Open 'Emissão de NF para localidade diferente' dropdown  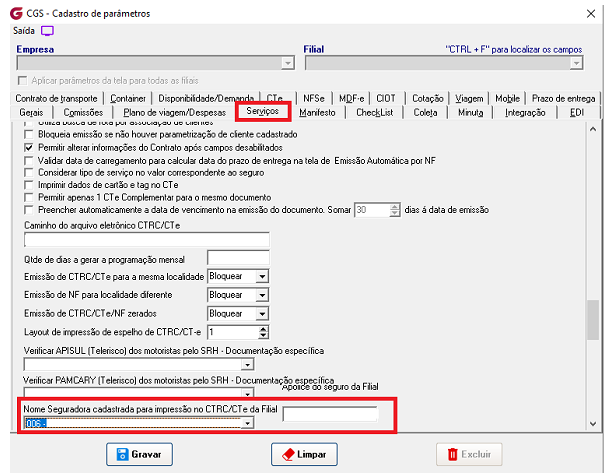pos(262,295)
